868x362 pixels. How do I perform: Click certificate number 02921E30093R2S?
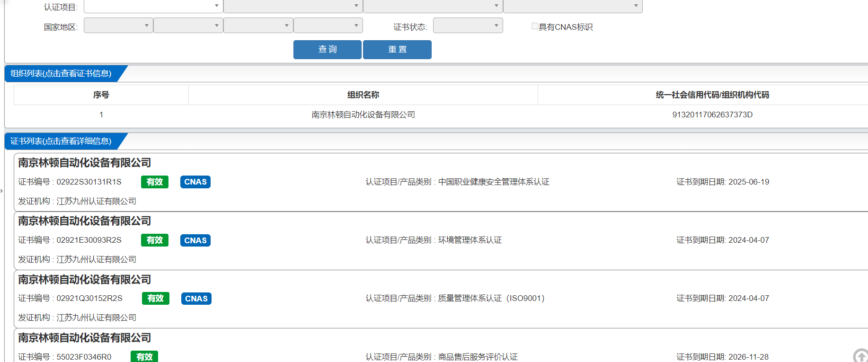(89, 240)
